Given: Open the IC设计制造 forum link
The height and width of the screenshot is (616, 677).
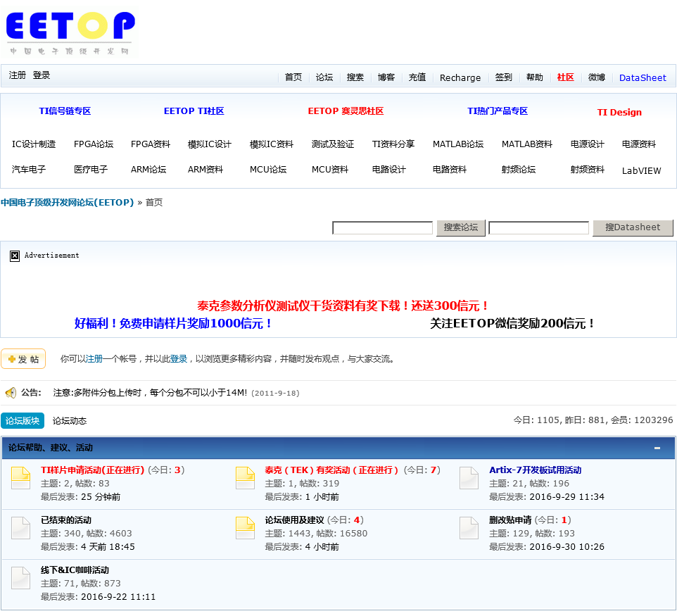Looking at the screenshot, I should 34,144.
